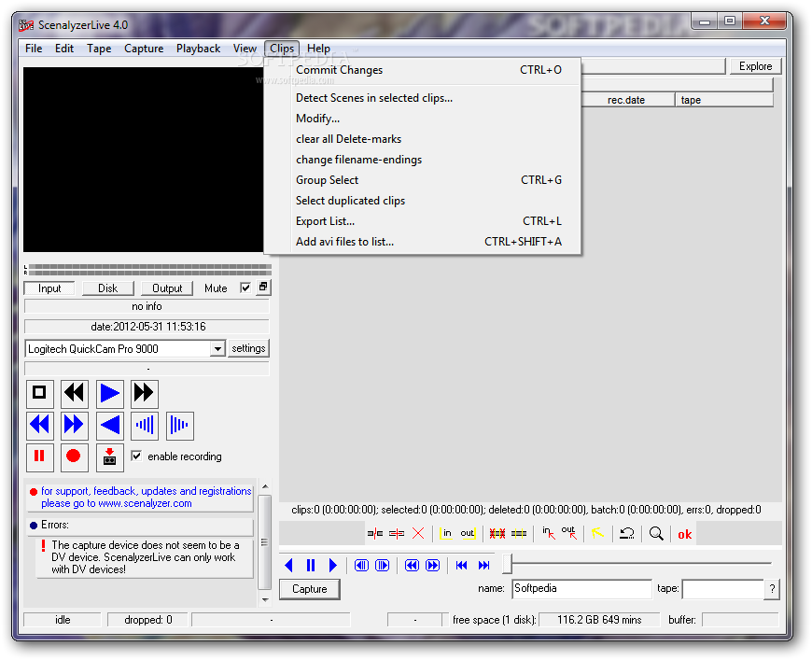Screen dimensions: 812x660
Task: Choose the Modify... menu entry
Action: pyautogui.click(x=423, y=119)
